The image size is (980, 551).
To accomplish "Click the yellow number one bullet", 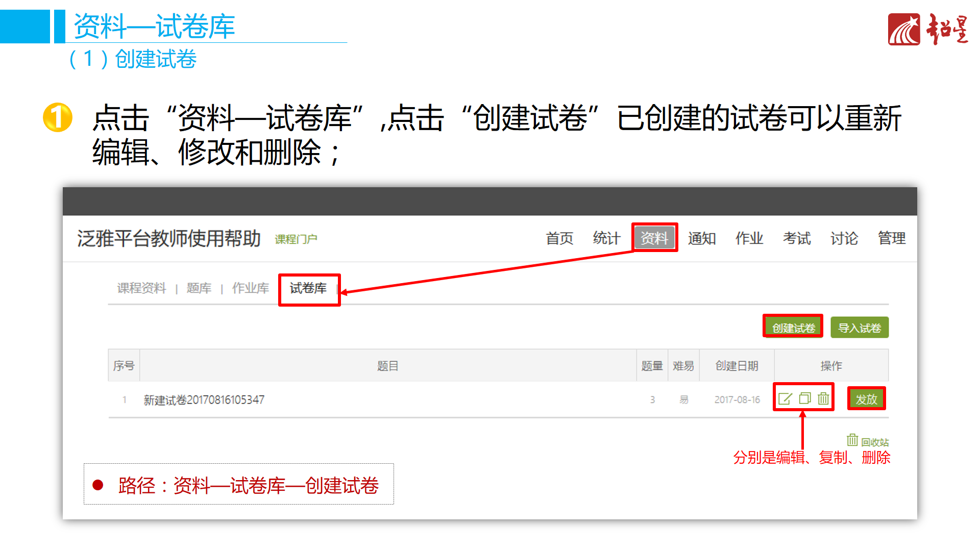I will pyautogui.click(x=57, y=118).
